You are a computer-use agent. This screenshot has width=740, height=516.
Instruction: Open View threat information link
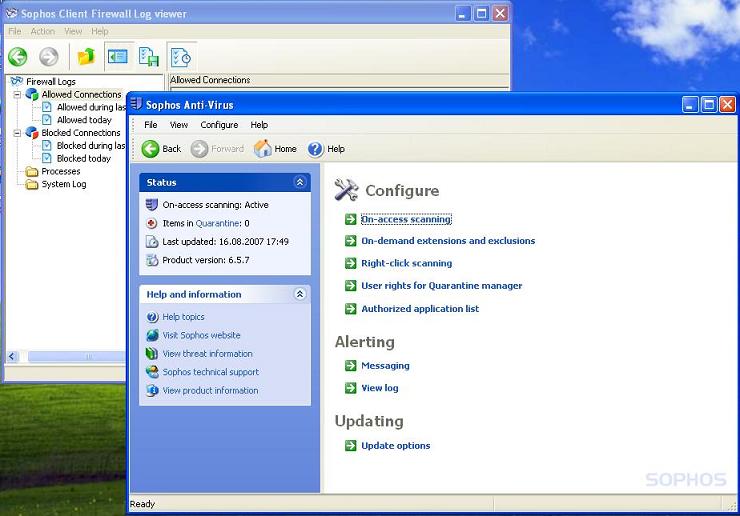[x=207, y=354]
